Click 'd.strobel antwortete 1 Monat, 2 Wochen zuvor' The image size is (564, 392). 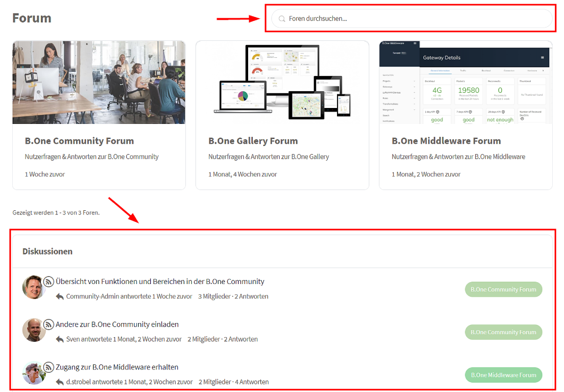pyautogui.click(x=129, y=382)
